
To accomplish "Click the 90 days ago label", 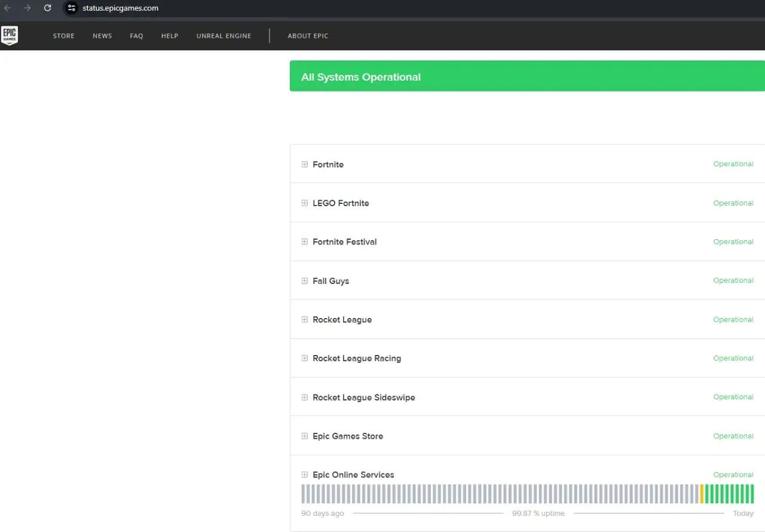I will 323,513.
